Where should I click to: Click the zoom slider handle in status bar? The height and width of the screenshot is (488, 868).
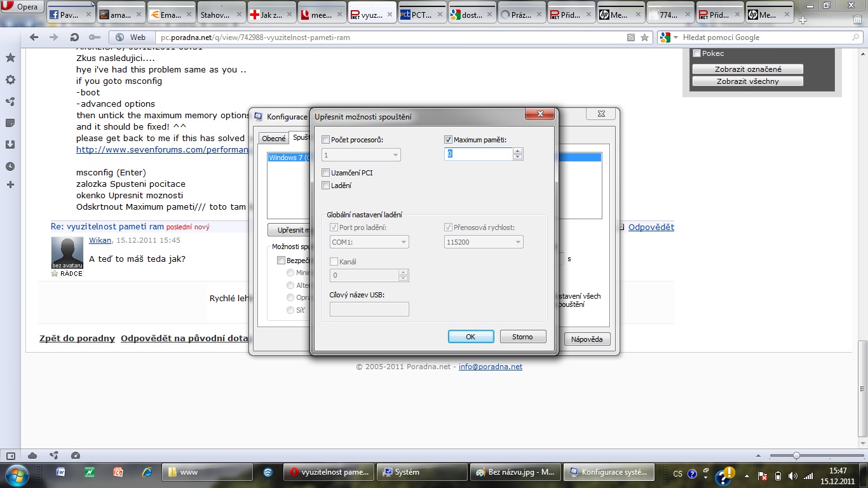coord(796,456)
